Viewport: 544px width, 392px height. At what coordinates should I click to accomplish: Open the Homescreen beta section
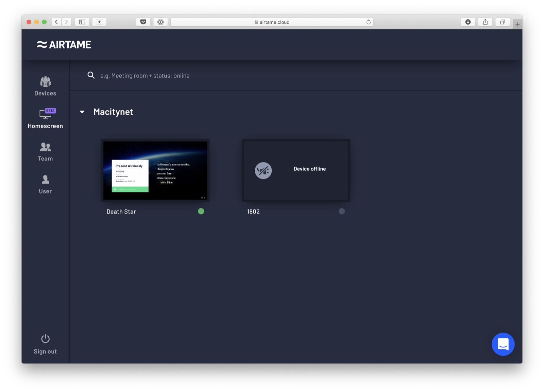pyautogui.click(x=45, y=118)
